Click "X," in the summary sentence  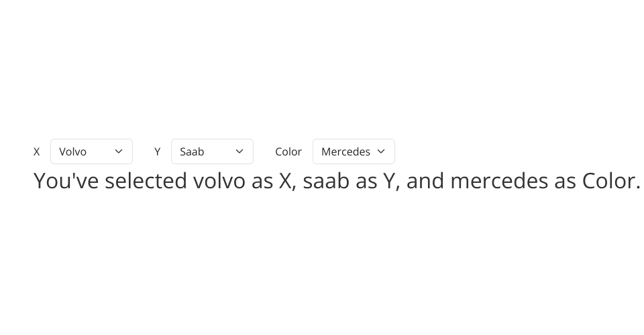click(288, 181)
